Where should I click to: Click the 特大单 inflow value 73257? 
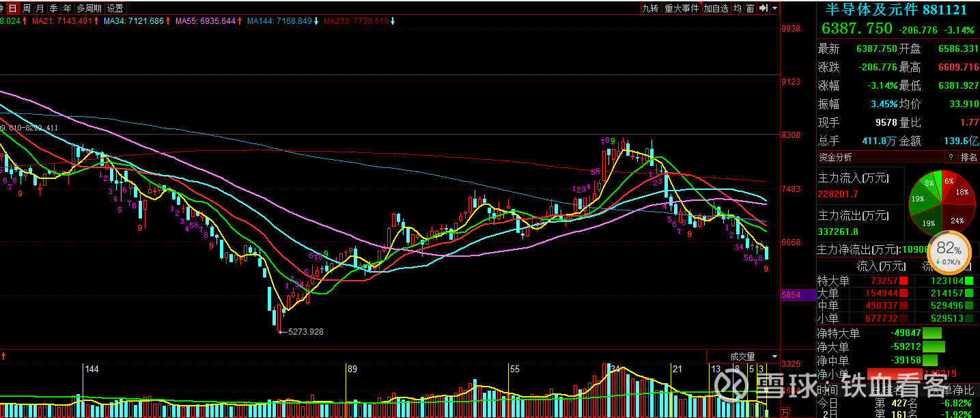coord(883,281)
